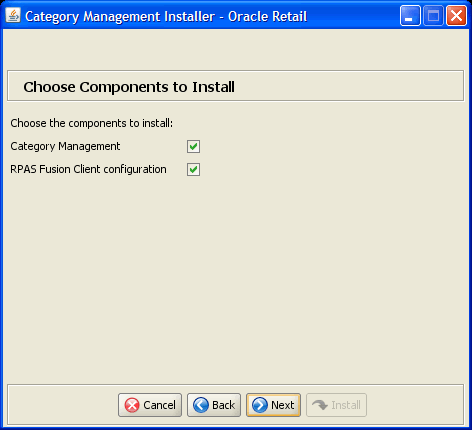Cancel the installer
The image size is (472, 430).
(x=150, y=405)
